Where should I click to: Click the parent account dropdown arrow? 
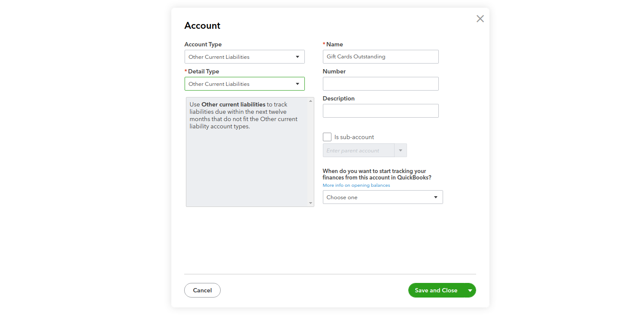pos(401,150)
